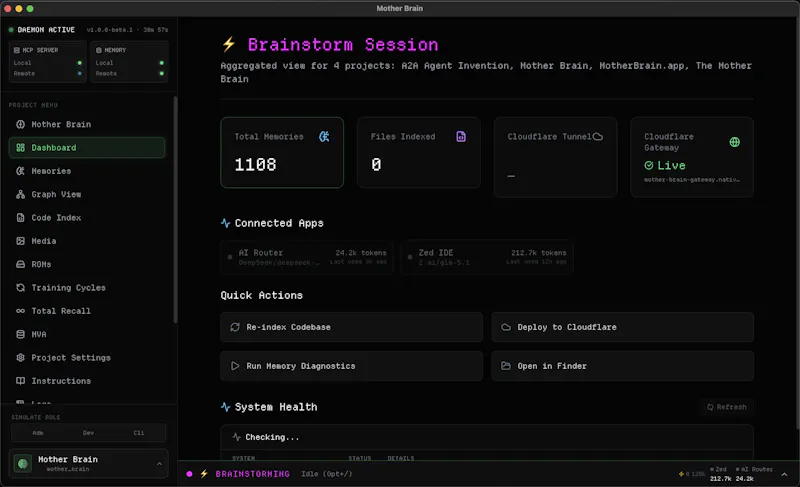Click Re-index Codebase quick action
Image resolution: width=800 pixels, height=487 pixels.
pyautogui.click(x=352, y=327)
